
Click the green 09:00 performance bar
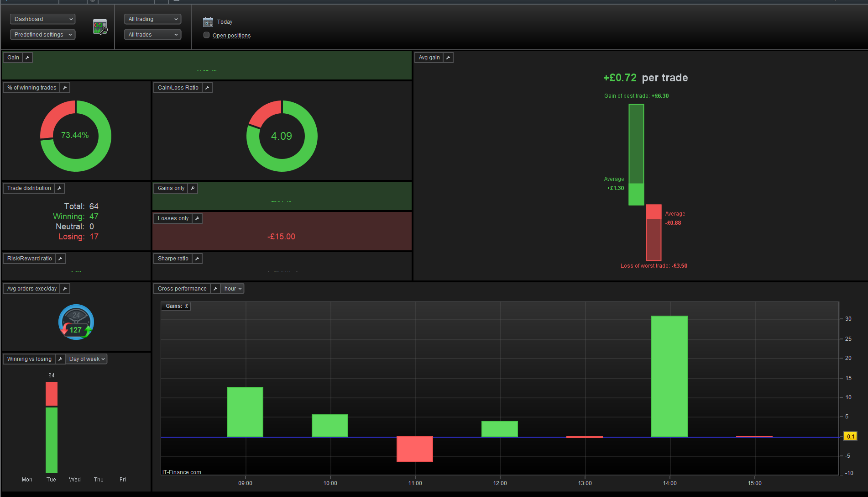(245, 412)
